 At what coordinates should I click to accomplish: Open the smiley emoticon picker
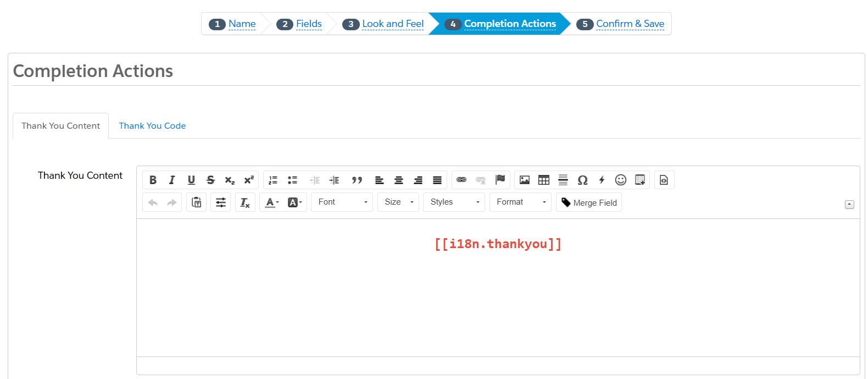tap(621, 180)
